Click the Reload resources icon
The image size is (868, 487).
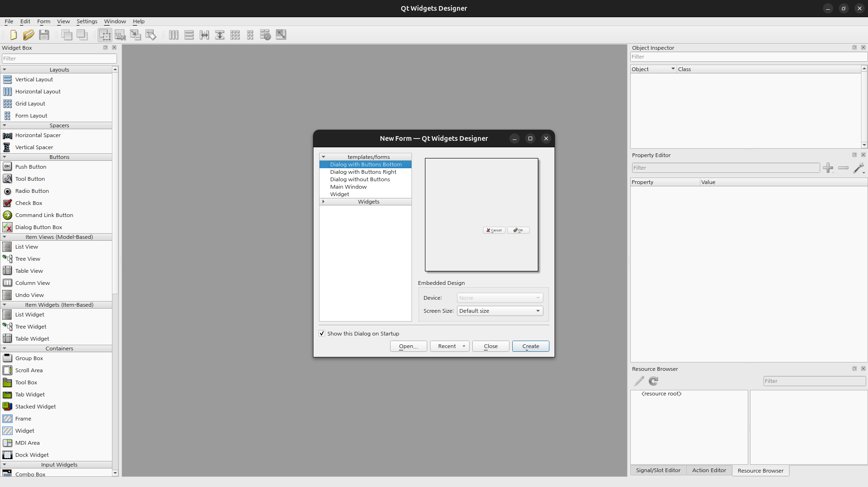point(653,381)
